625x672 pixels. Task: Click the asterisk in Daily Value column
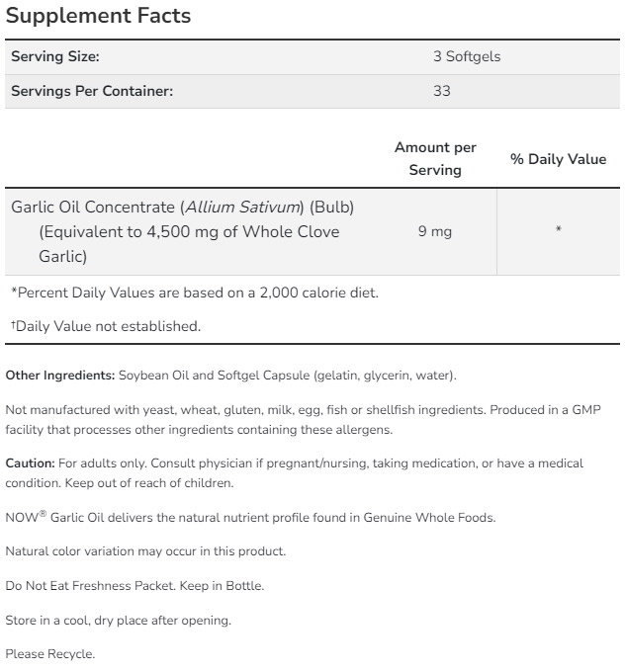pos(559,231)
